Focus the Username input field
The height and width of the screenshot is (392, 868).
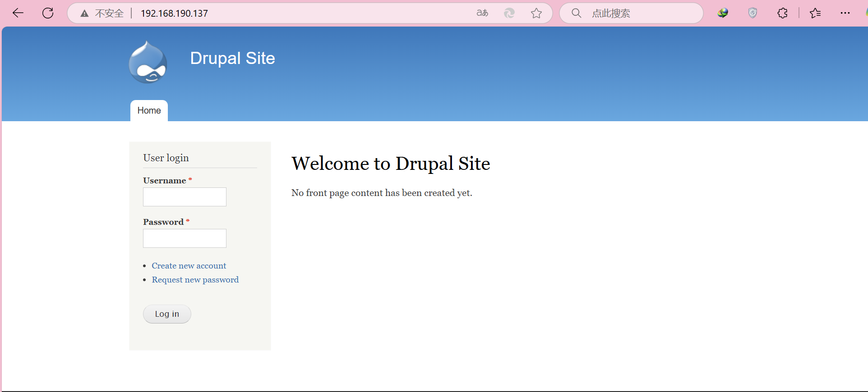coord(185,197)
